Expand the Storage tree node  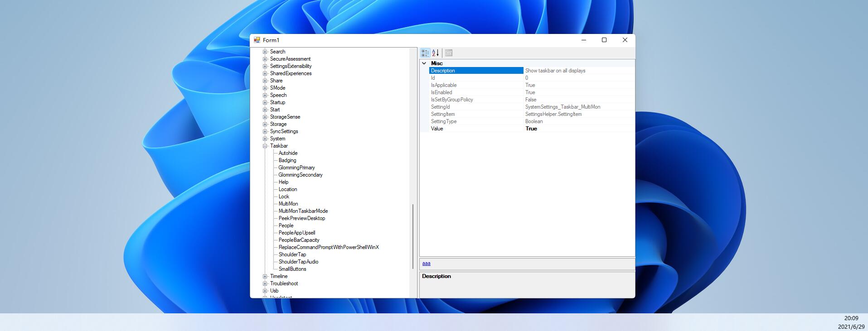[x=265, y=124]
